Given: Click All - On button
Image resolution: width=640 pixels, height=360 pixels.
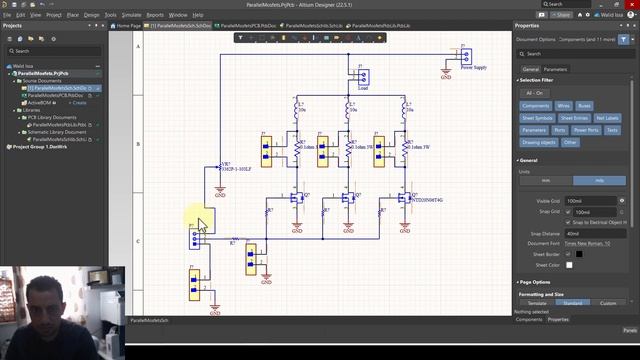Looking at the screenshot, I should (x=534, y=93).
